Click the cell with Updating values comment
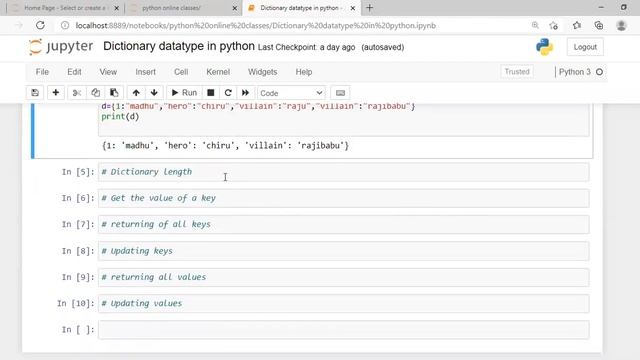 (344, 303)
